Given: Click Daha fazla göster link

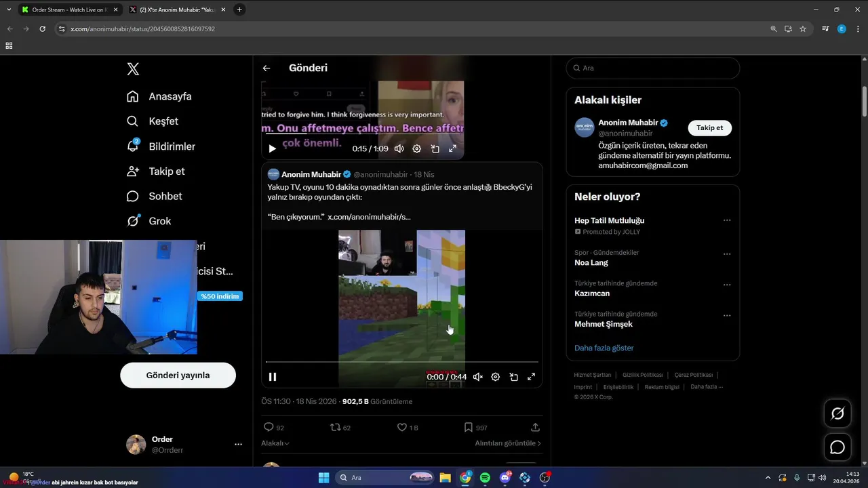Looking at the screenshot, I should click(x=604, y=348).
